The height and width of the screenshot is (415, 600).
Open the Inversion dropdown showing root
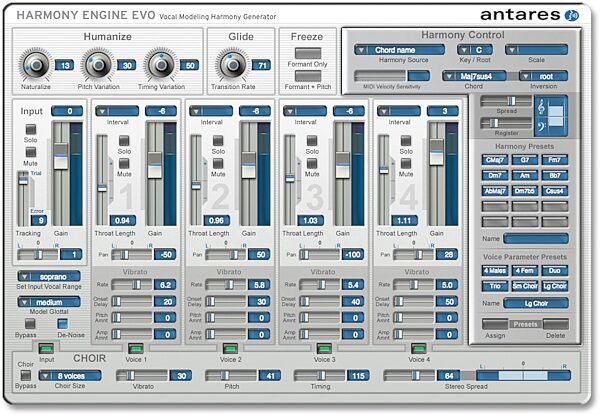pyautogui.click(x=543, y=76)
